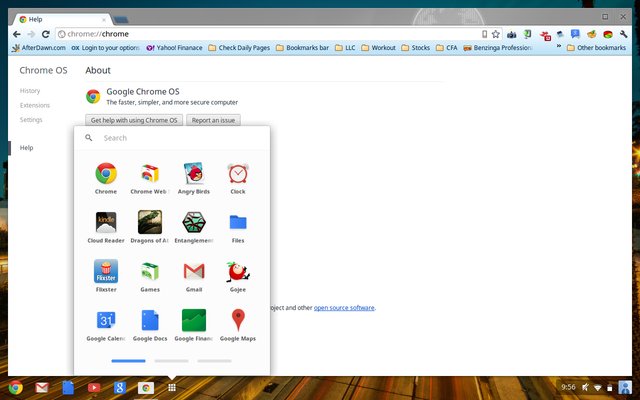
Task: Click the clock showing 9:56
Action: click(568, 387)
